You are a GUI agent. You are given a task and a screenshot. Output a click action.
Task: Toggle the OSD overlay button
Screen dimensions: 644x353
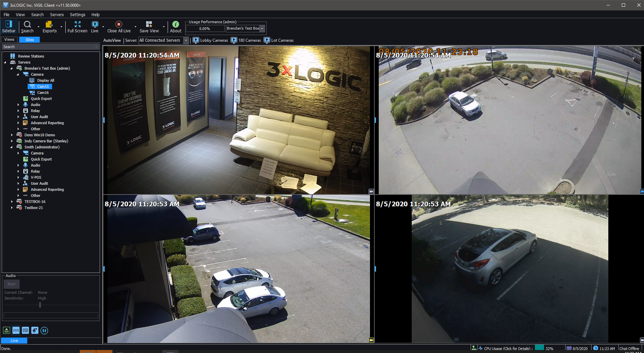pos(25,330)
